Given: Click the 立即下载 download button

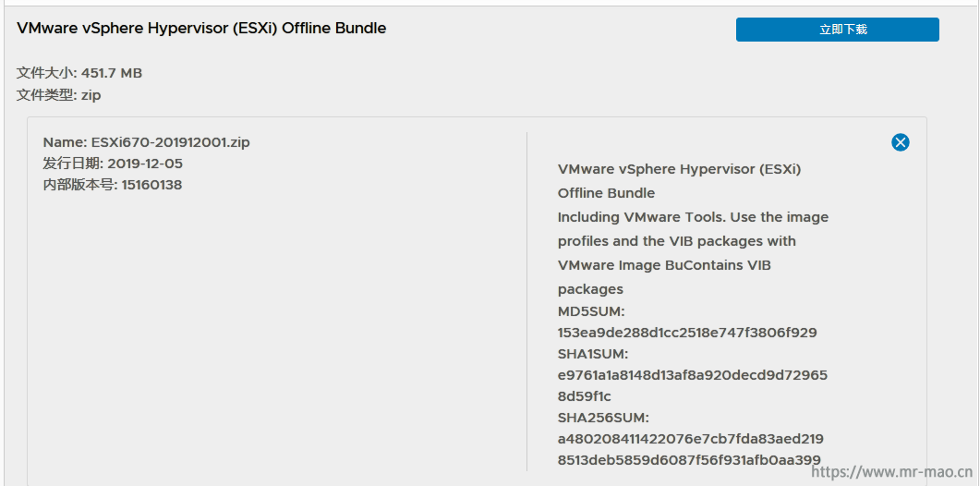Looking at the screenshot, I should pyautogui.click(x=837, y=30).
